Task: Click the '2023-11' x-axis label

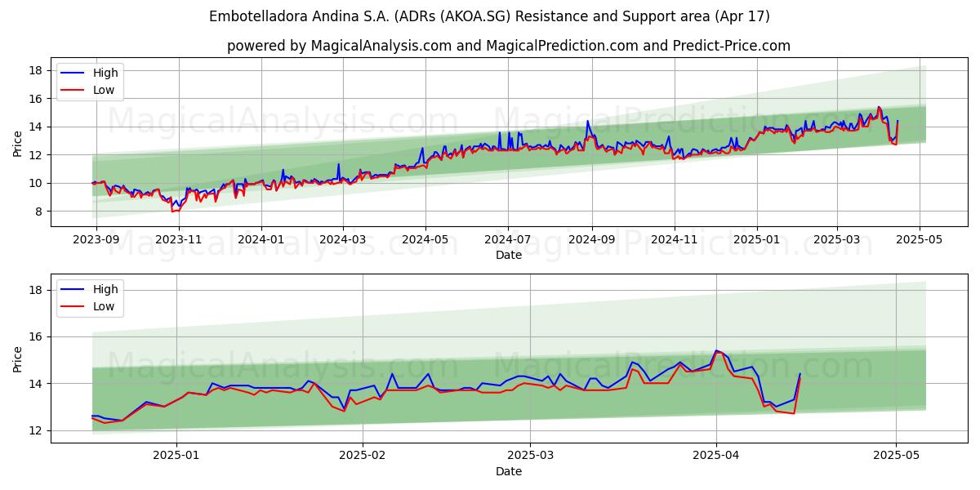Action: coord(179,242)
